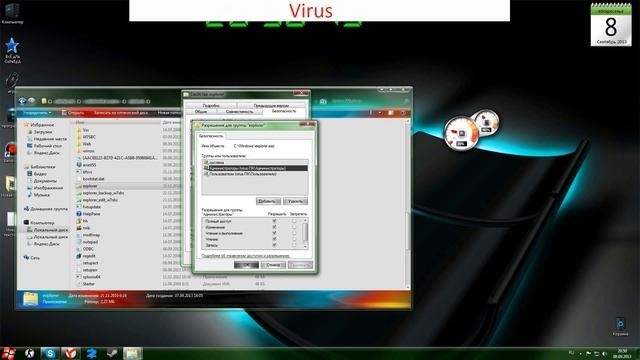
Task: Select avastSS file icon in Explorer
Action: click(79, 165)
